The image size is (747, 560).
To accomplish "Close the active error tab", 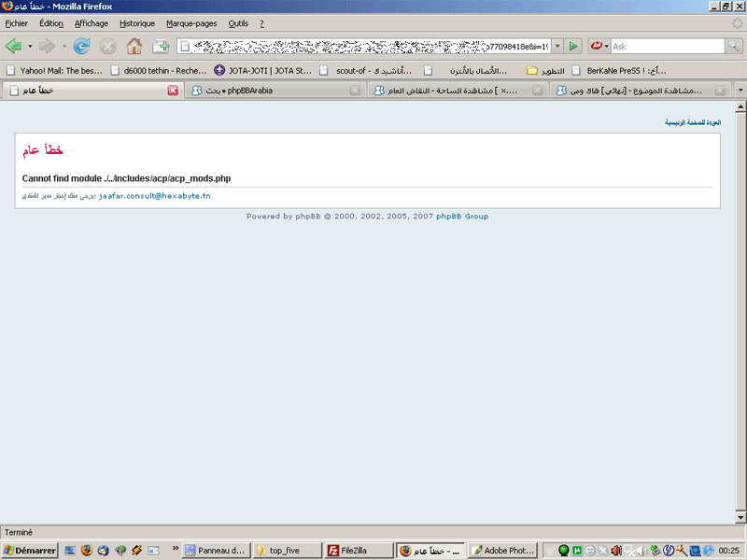I will coord(173,91).
